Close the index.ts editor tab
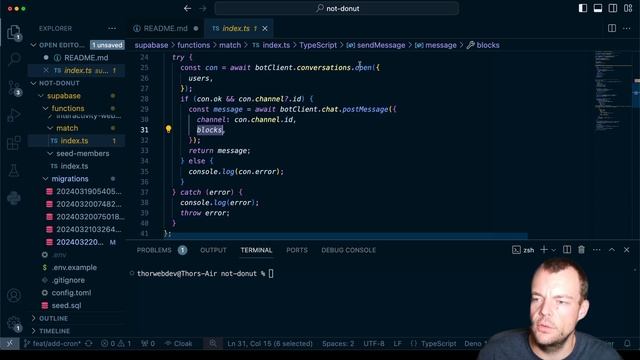 pos(265,28)
